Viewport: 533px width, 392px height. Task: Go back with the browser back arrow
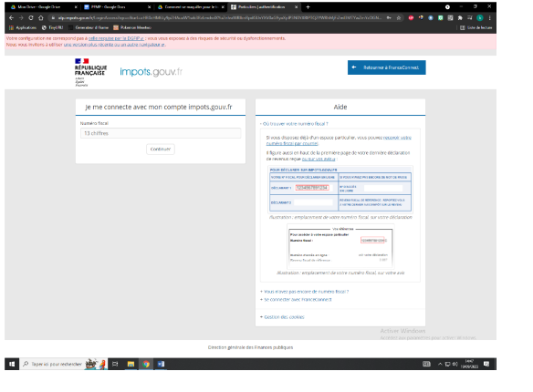click(11, 18)
